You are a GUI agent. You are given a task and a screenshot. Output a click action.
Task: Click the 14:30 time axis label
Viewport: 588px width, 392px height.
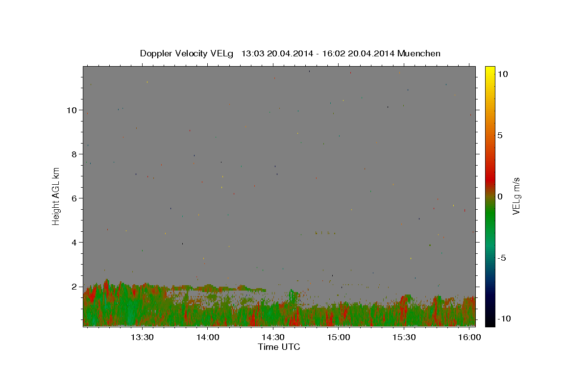(x=273, y=338)
